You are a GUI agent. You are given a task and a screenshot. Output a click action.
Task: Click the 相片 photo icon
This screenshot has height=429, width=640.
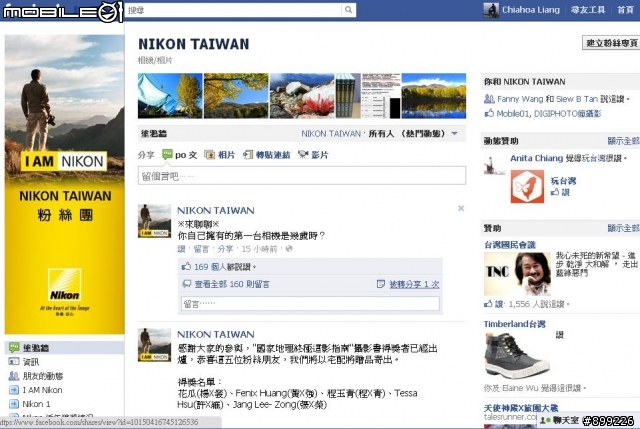click(209, 155)
